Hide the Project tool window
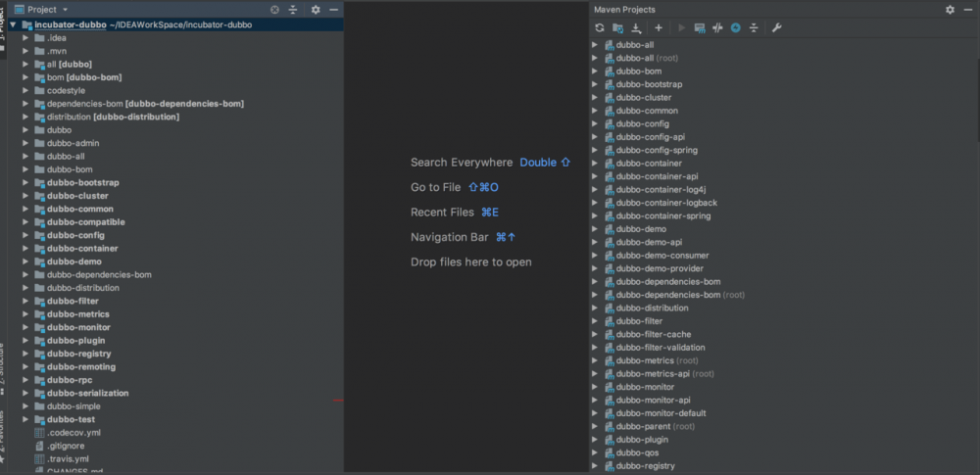The height and width of the screenshot is (475, 980). [x=334, y=10]
